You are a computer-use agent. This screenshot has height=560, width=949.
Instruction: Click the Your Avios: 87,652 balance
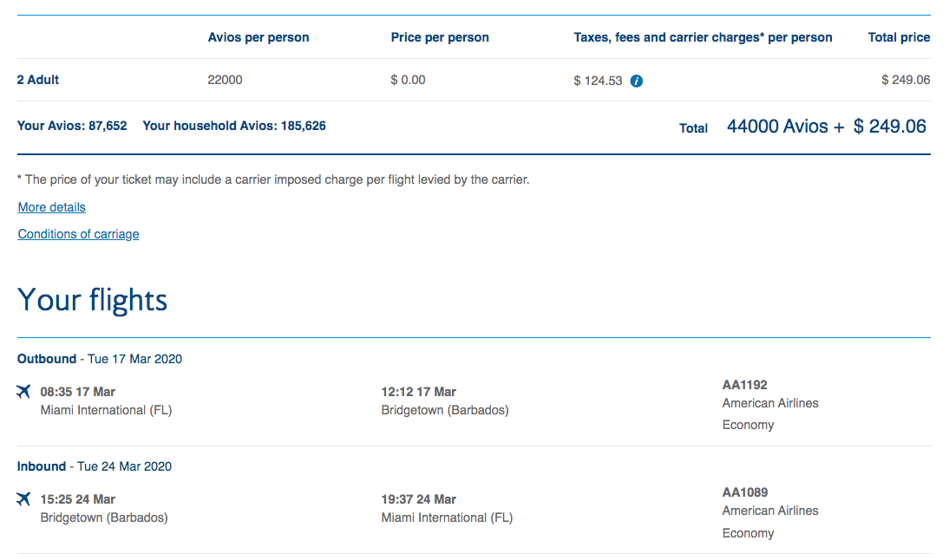pyautogui.click(x=72, y=126)
